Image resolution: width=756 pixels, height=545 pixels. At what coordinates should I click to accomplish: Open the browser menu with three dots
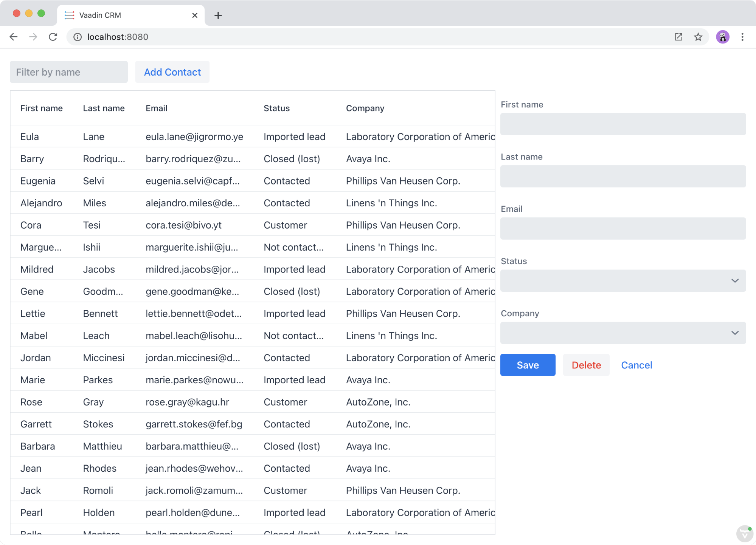[742, 37]
